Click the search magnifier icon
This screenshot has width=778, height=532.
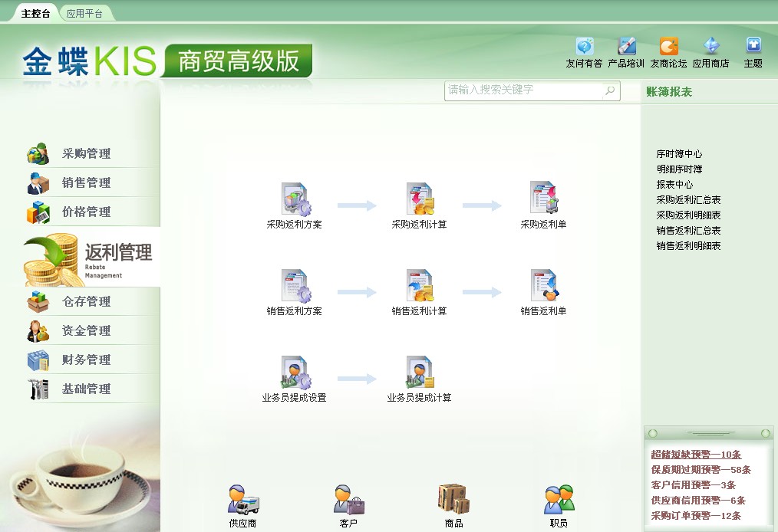(610, 90)
